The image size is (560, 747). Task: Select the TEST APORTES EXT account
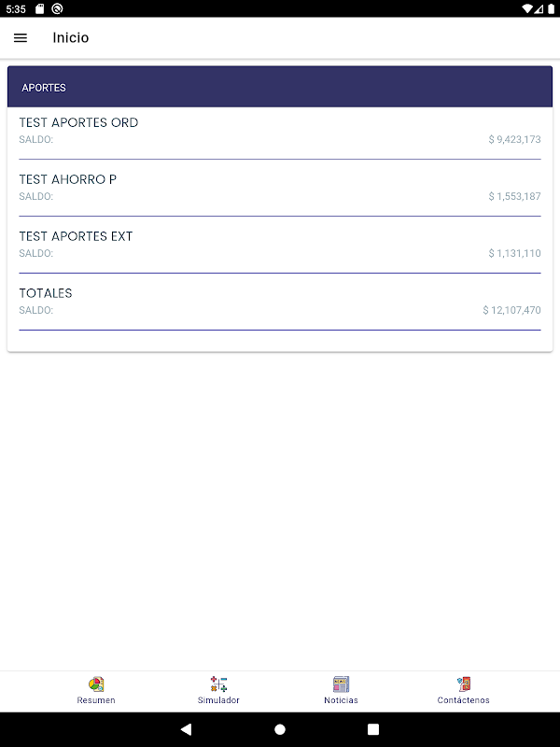click(77, 236)
